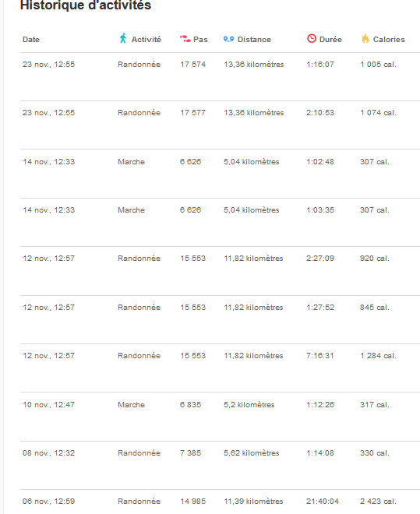The height and width of the screenshot is (514, 420).
Task: Click the Calories column label
Action: pos(389,40)
